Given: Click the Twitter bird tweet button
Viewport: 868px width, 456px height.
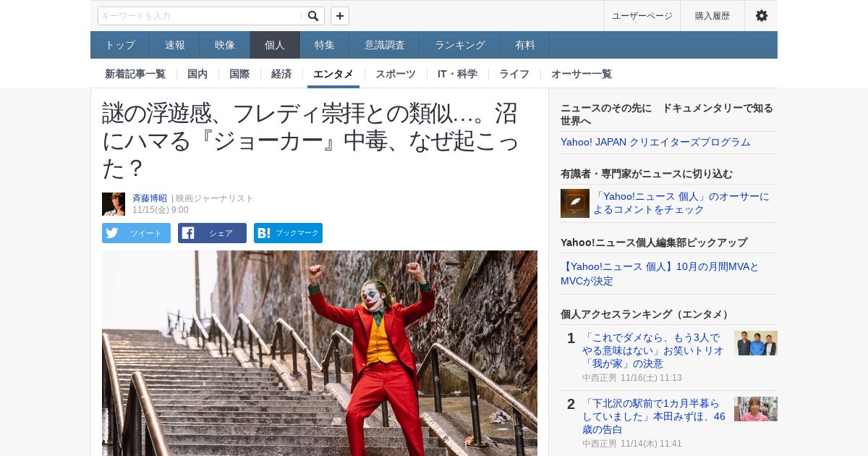Looking at the screenshot, I should 136,233.
